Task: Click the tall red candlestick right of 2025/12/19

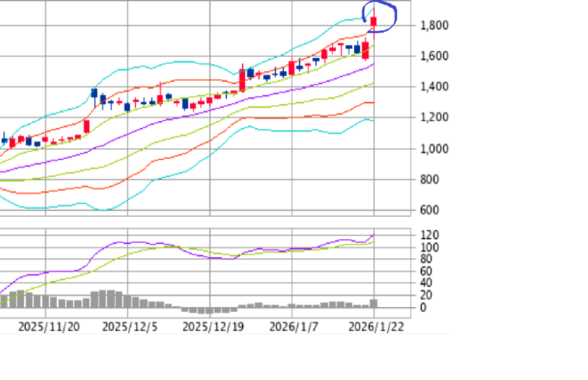Action: point(242,80)
